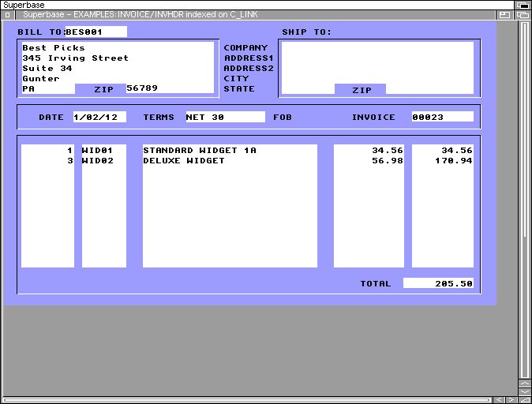This screenshot has height=404, width=532.
Task: Click the state value PA
Action: pyautogui.click(x=28, y=88)
